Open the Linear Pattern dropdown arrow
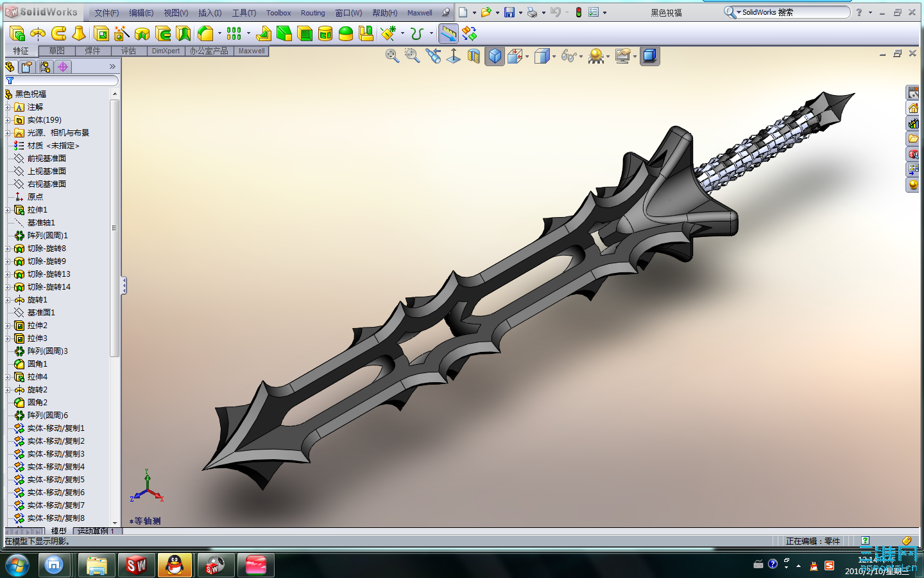924x578 pixels. coord(248,33)
